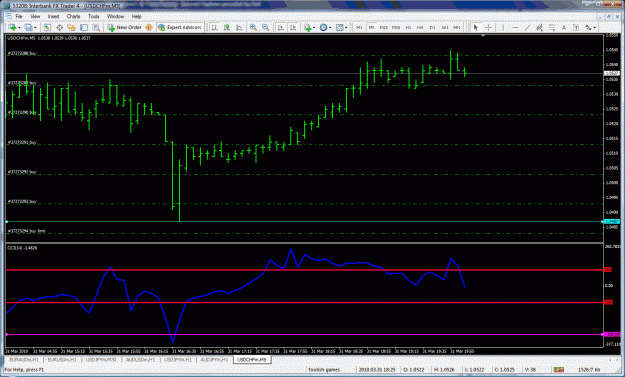
Task: Show the Navigator panel
Action: tap(72, 27)
